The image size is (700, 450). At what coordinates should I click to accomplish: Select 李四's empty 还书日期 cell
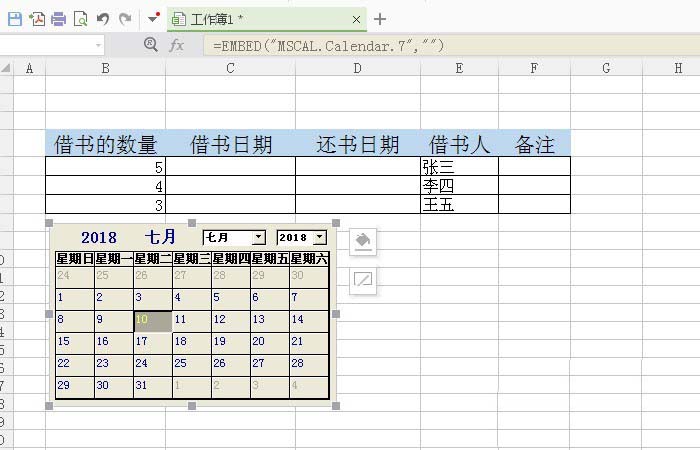(x=358, y=185)
